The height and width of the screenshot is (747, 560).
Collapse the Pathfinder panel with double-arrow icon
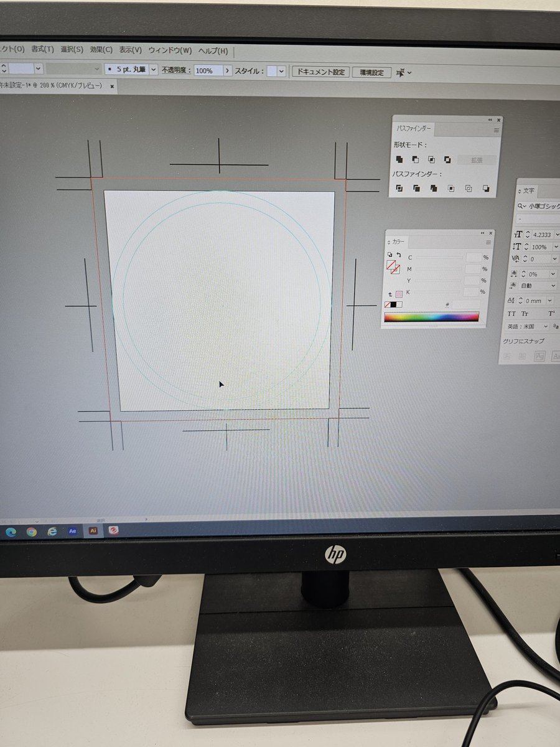coord(489,120)
